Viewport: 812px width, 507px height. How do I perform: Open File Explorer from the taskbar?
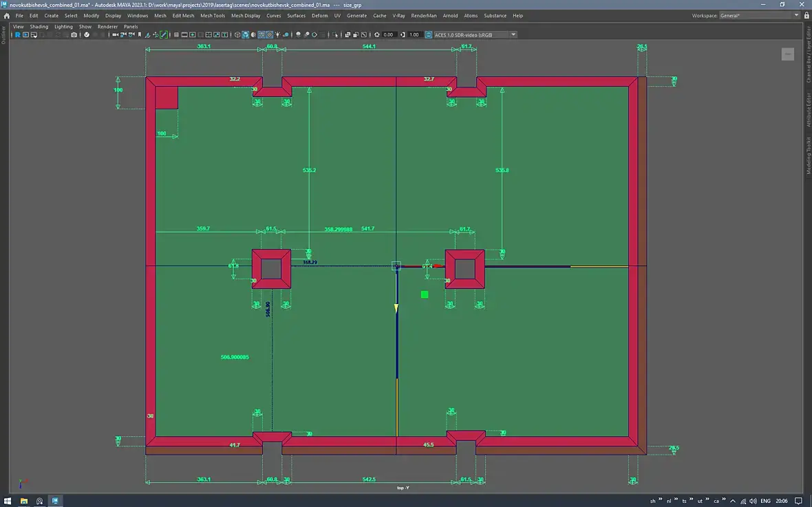[24, 501]
